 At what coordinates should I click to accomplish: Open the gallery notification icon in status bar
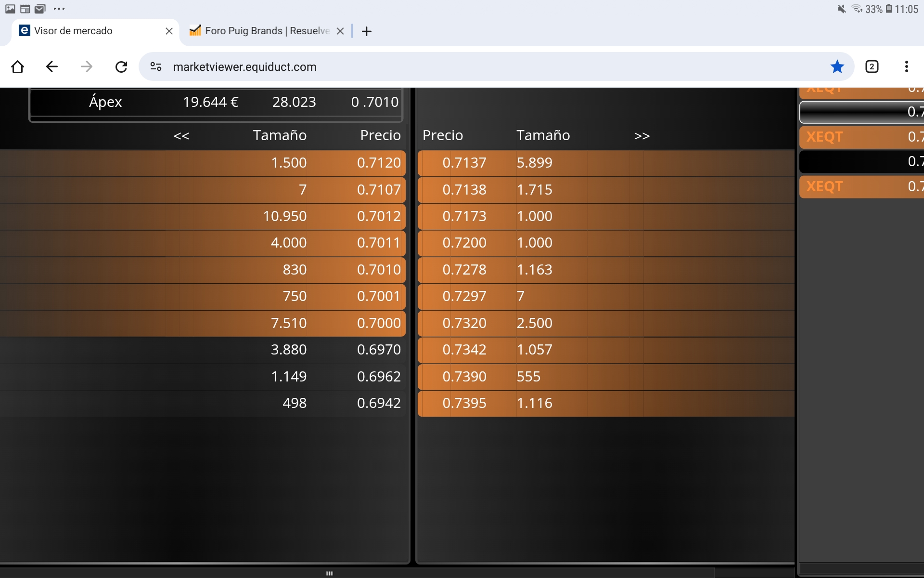coord(10,9)
